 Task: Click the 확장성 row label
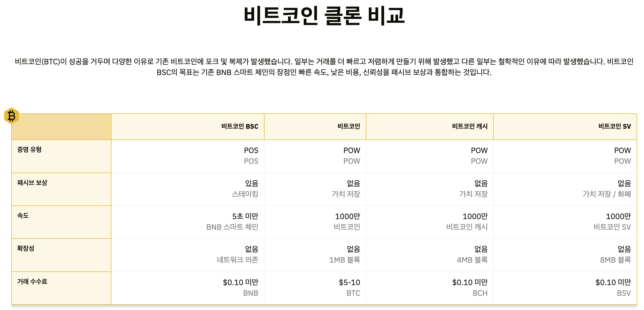tap(26, 248)
